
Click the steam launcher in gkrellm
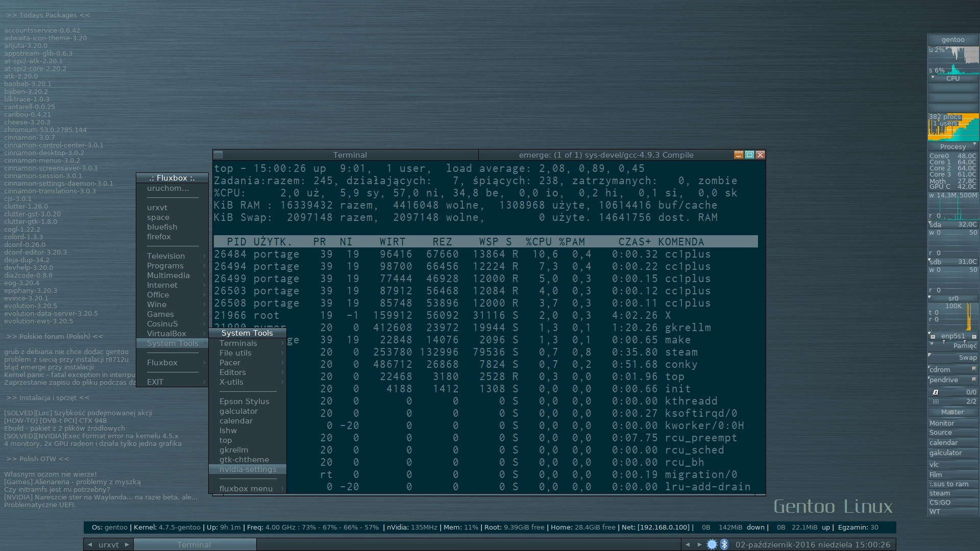pos(952,493)
